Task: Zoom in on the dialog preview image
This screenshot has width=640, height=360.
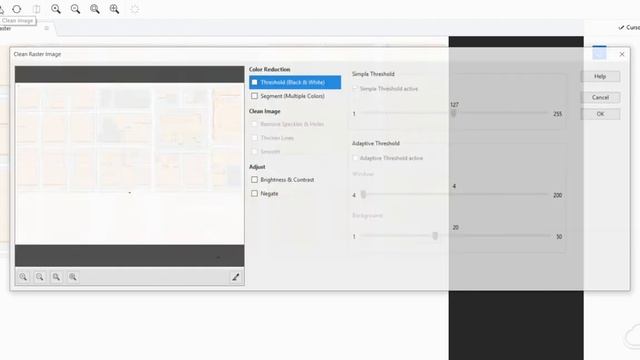Action: (23, 277)
